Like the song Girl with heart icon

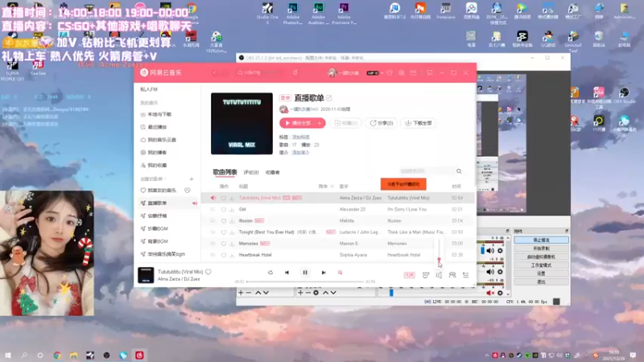[x=224, y=209]
